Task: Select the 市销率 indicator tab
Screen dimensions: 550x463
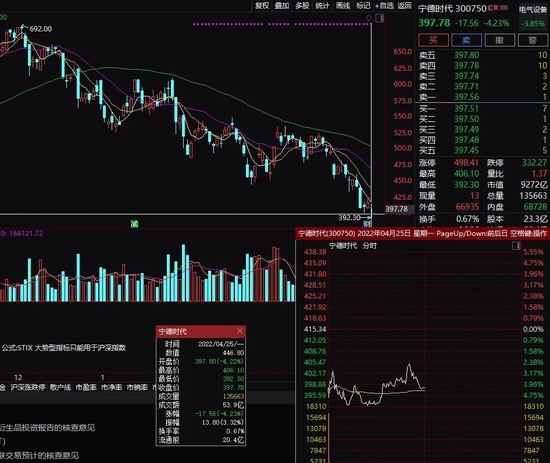Action: (x=137, y=387)
